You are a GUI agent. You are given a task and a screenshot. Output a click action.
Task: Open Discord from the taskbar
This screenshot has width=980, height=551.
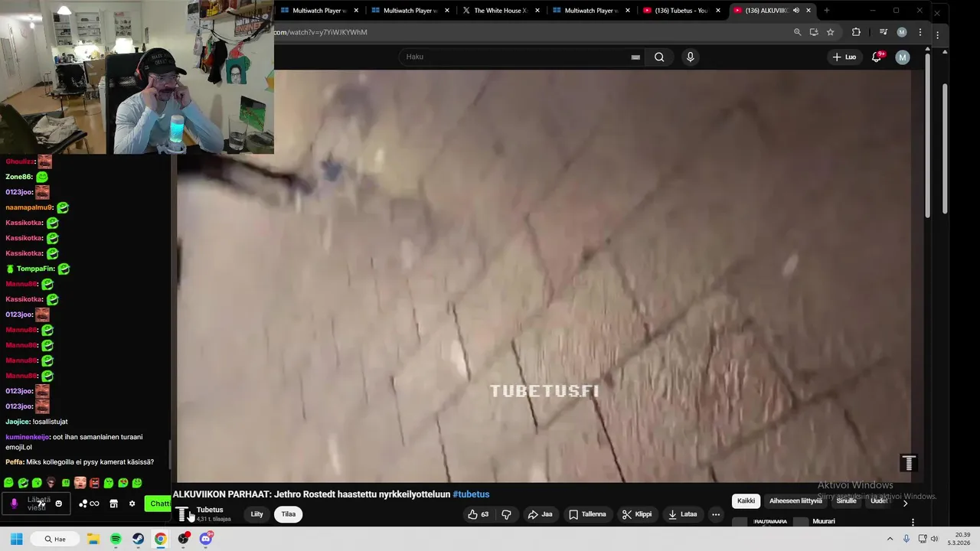(205, 539)
